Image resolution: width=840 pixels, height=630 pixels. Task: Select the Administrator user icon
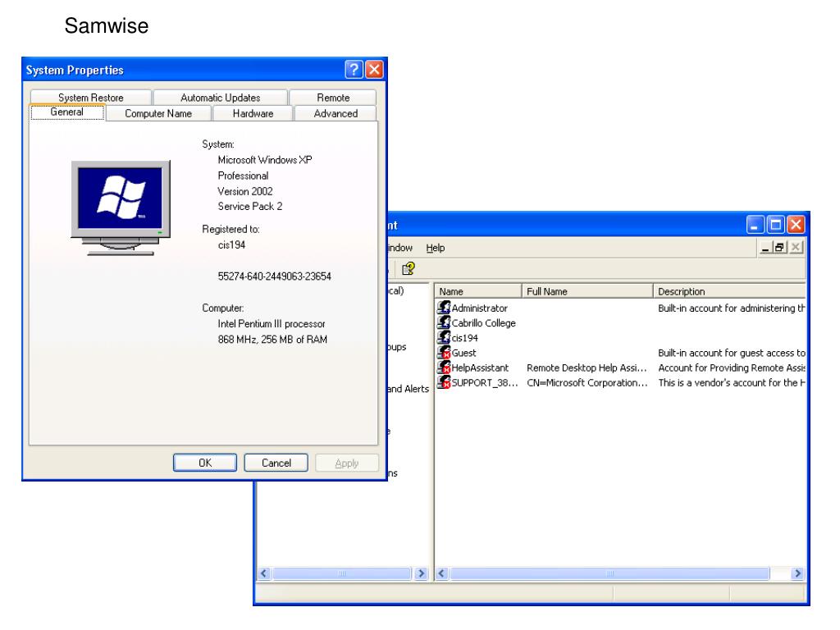[444, 308]
